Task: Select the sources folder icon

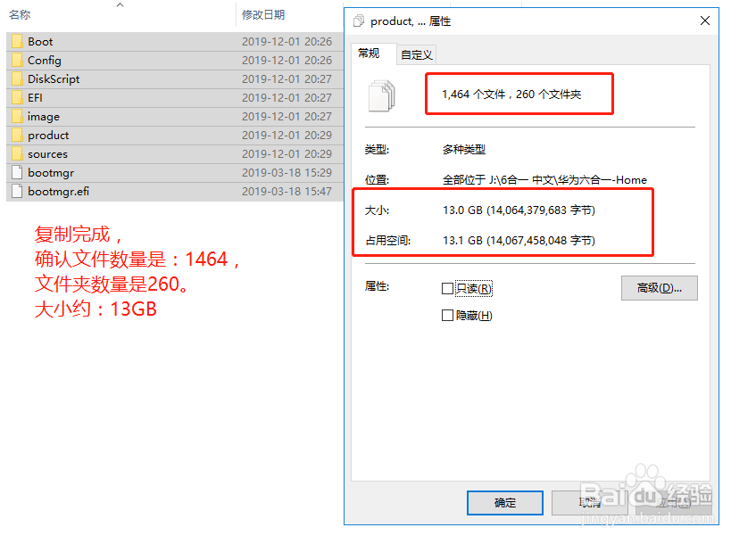Action: [x=17, y=154]
